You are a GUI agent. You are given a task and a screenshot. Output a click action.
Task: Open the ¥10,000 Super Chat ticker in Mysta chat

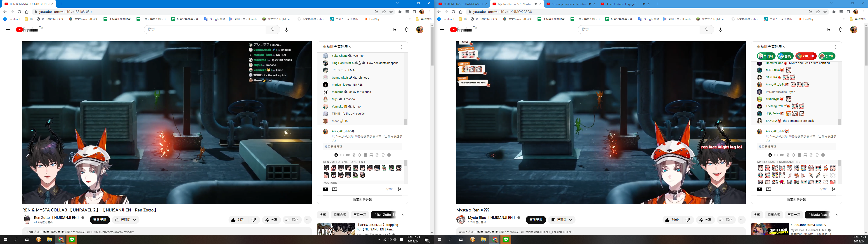click(806, 56)
